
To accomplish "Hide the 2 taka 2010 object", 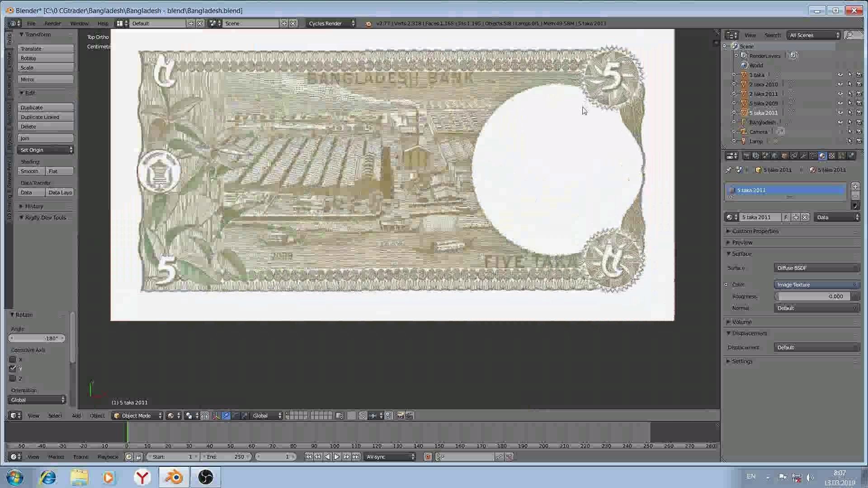I will 840,84.
